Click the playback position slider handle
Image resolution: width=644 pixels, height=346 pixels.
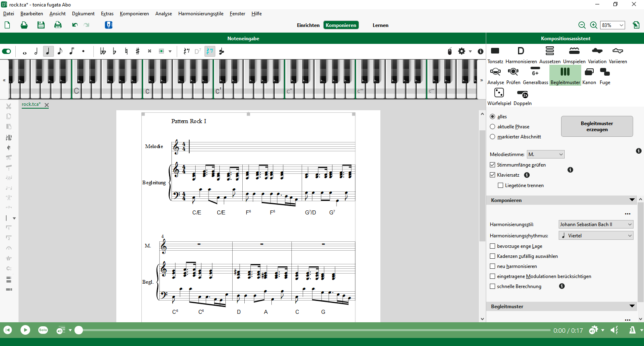[79, 330]
